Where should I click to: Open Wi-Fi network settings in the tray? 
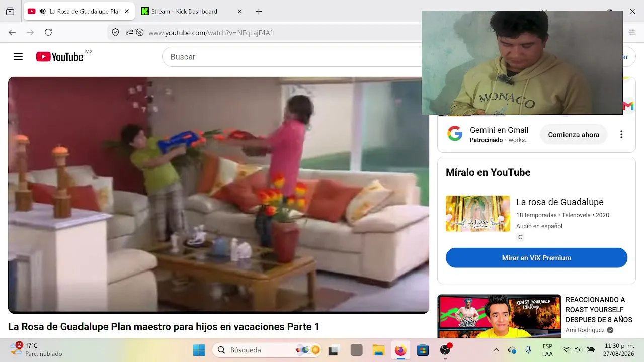(x=567, y=350)
